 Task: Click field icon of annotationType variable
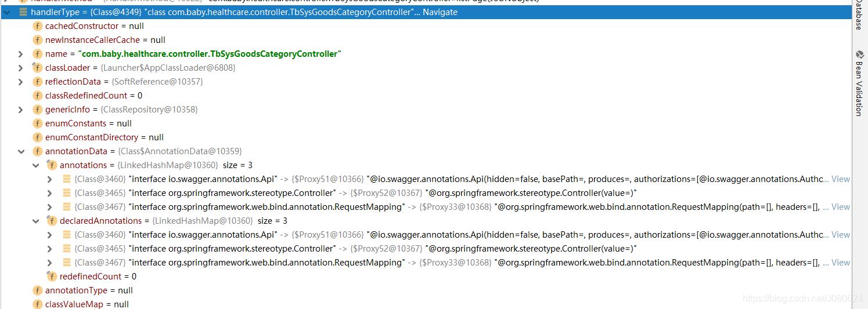[38, 290]
